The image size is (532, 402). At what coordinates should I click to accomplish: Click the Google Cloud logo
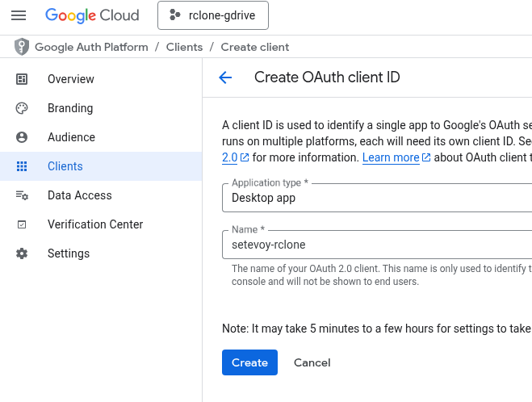click(92, 15)
